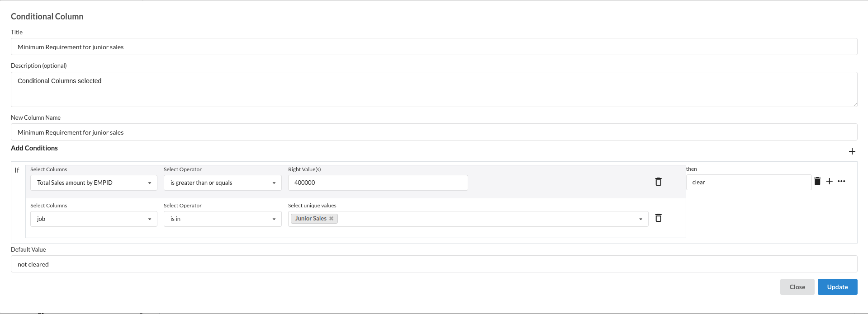Click into the Description text area

pos(434,89)
